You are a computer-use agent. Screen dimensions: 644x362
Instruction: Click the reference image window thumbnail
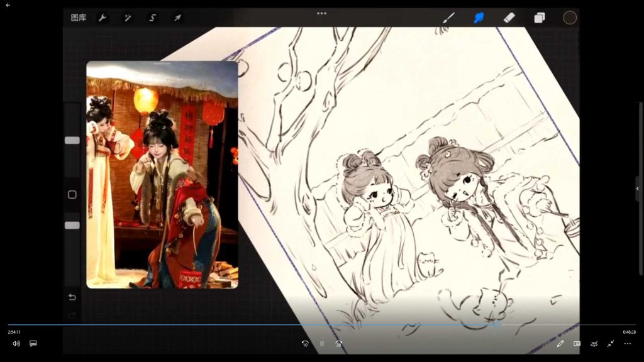pyautogui.click(x=162, y=175)
